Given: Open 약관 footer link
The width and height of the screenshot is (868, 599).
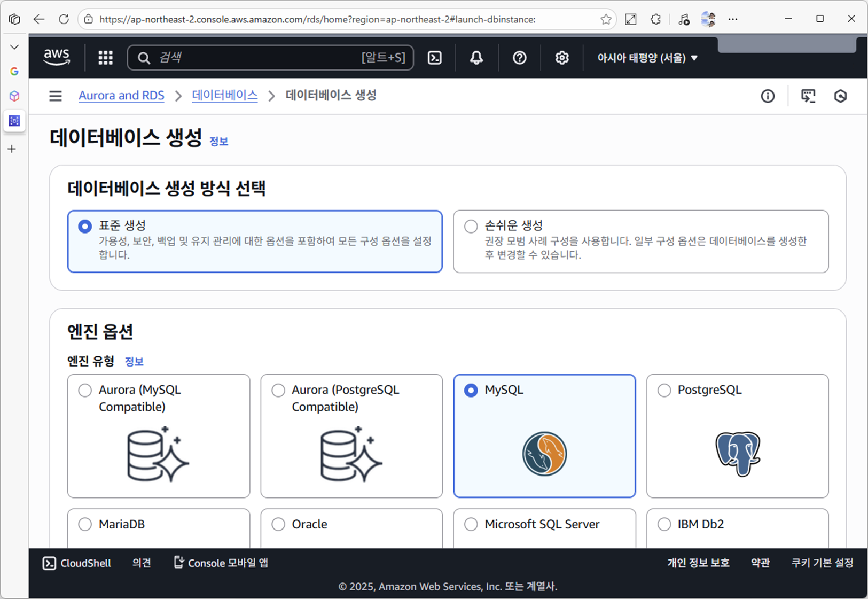Looking at the screenshot, I should 760,563.
